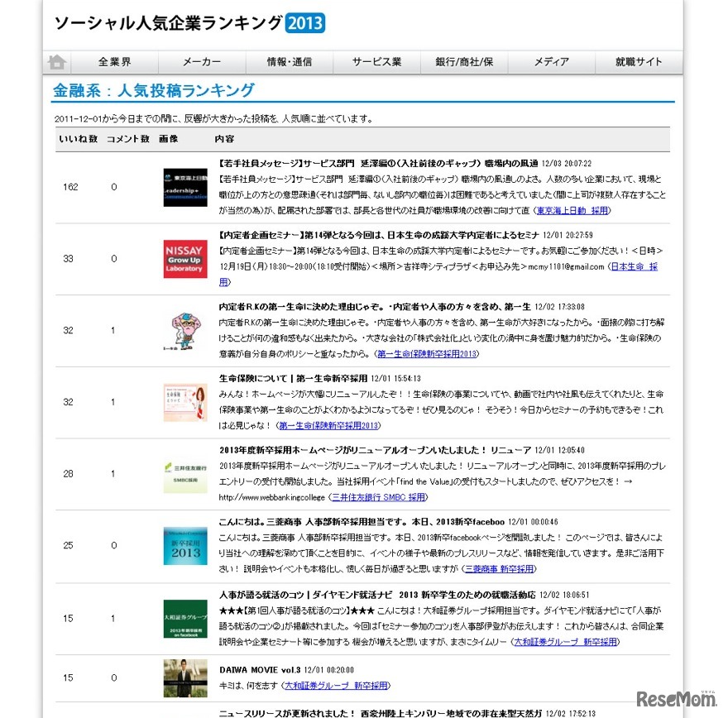
Task: Open the メーカー navigation tab
Action: 202,62
